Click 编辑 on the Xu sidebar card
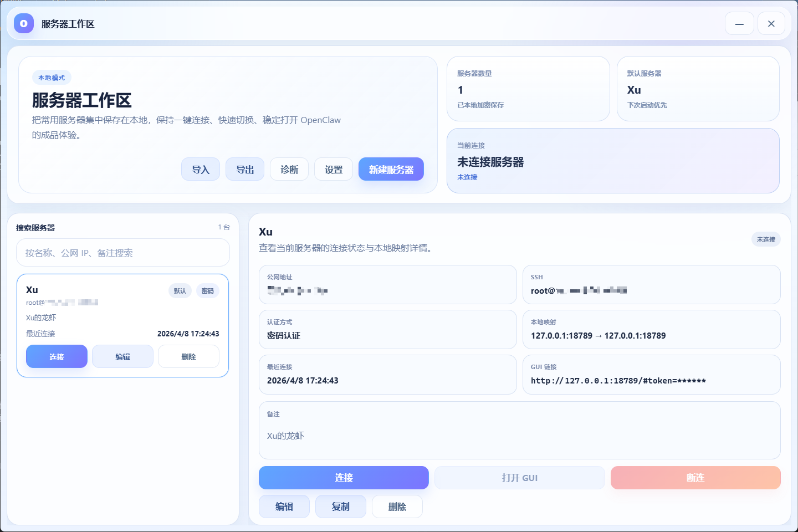798x532 pixels. (x=122, y=356)
